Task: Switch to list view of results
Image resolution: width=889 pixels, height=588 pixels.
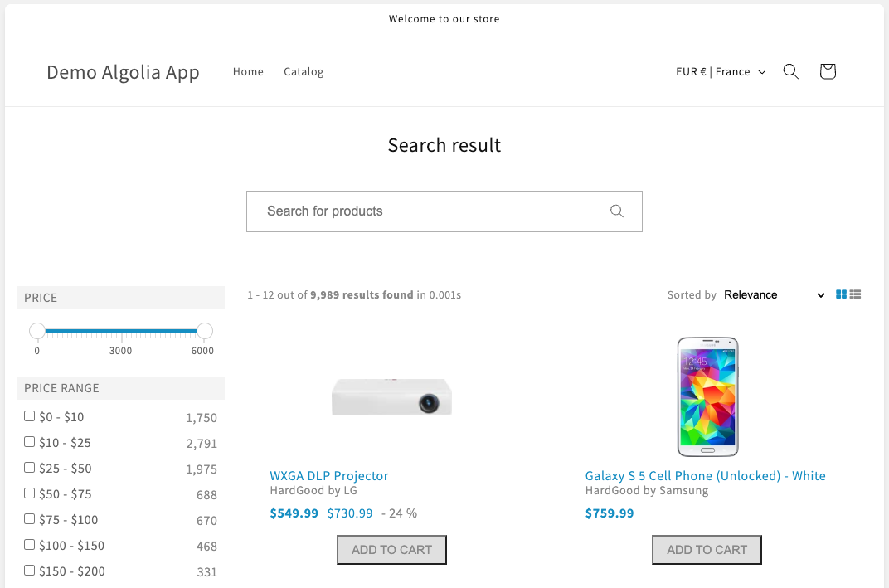Action: coord(856,294)
